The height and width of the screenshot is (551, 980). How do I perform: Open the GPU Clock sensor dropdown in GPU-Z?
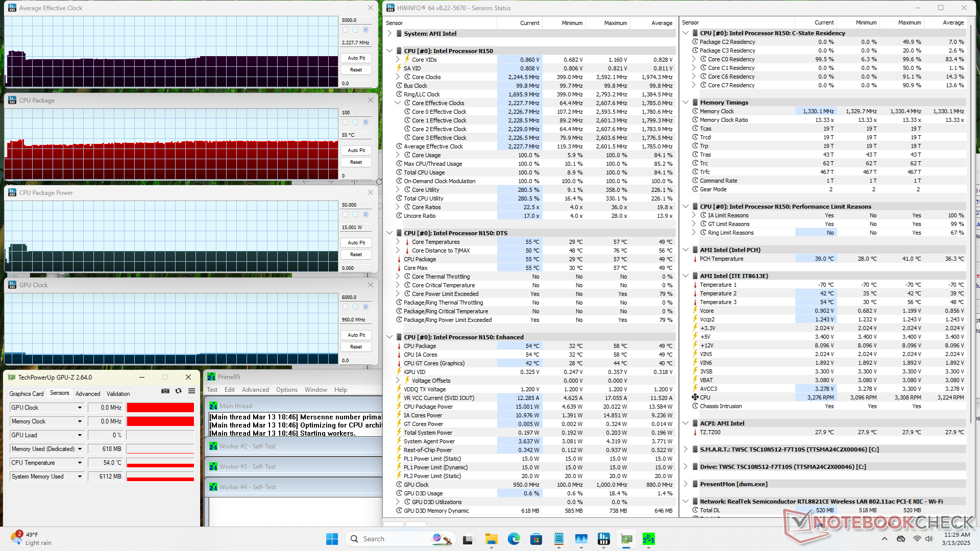point(80,408)
